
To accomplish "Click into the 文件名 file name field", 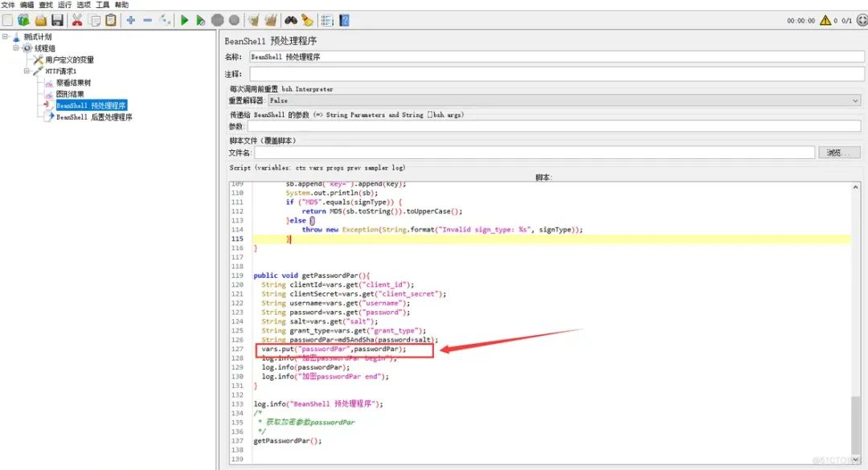I will point(534,152).
